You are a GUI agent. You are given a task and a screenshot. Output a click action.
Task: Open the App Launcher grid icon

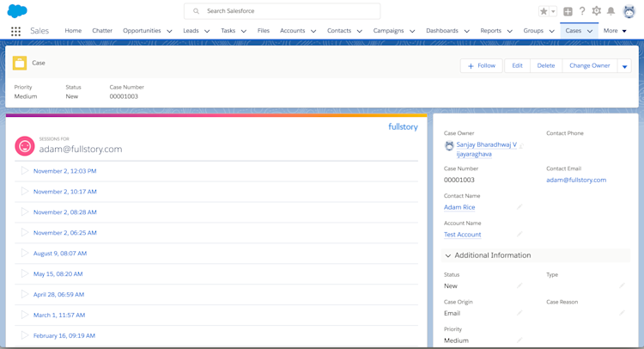15,31
